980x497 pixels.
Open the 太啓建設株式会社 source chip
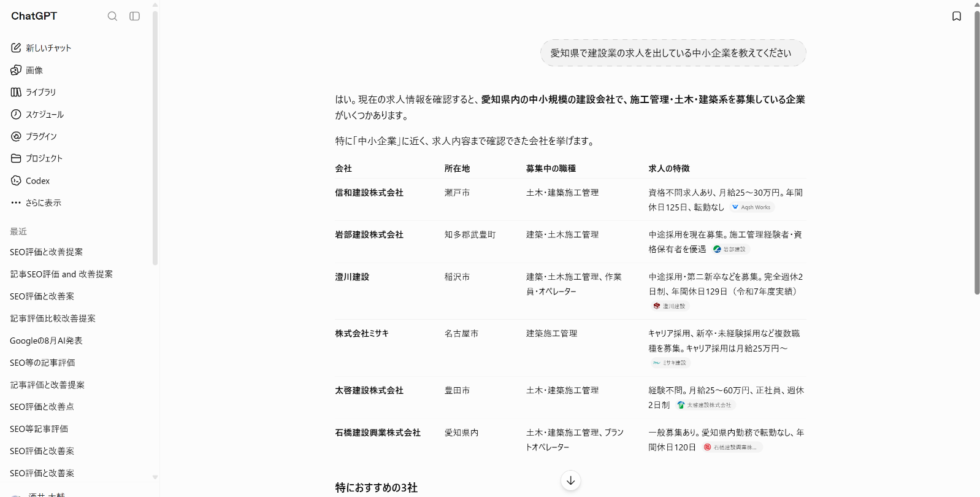[x=705, y=405]
